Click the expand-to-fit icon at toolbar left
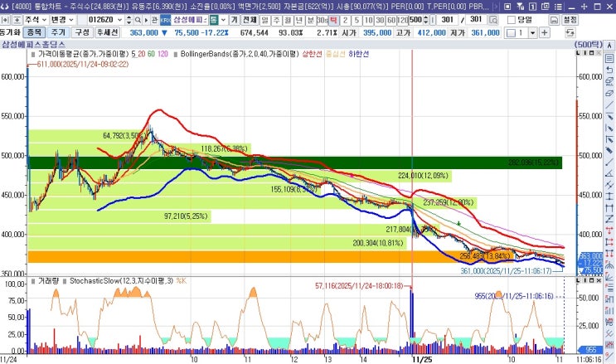This screenshot has width=616, height=364. pyautogui.click(x=6, y=20)
